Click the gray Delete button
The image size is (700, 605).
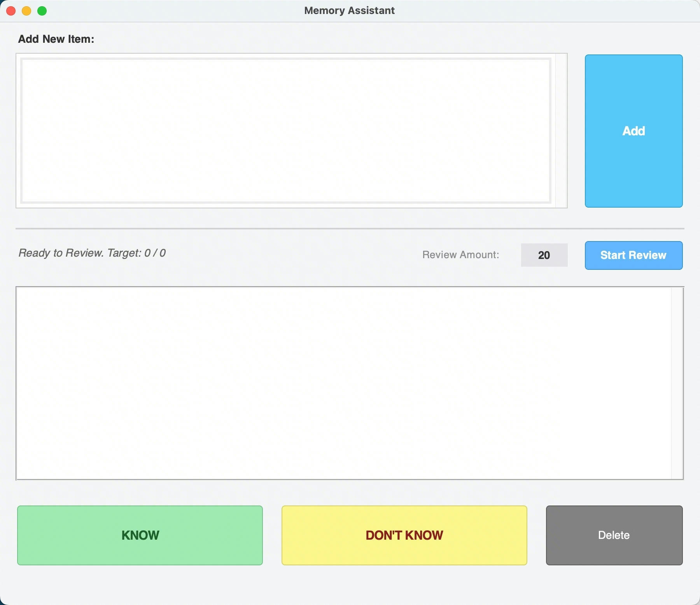click(x=614, y=535)
